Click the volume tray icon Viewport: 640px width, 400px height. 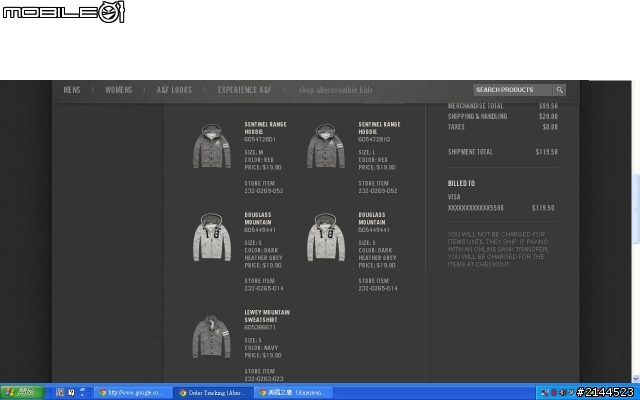562,393
